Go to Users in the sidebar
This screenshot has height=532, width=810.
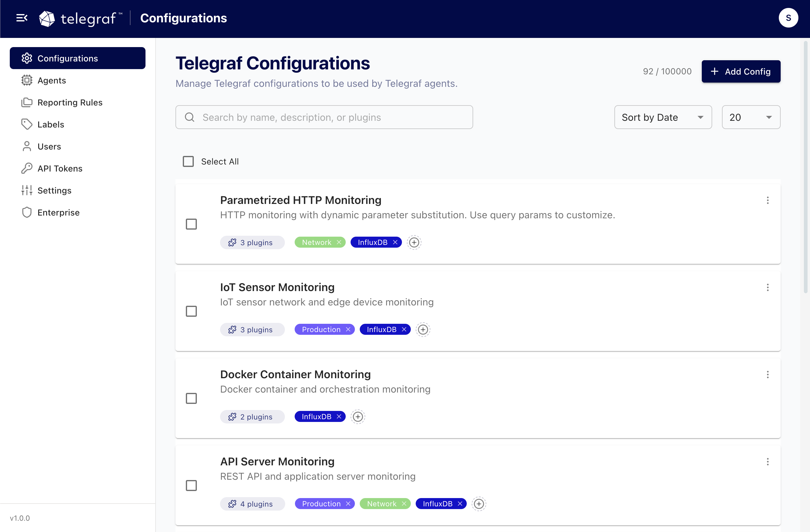[78, 146]
